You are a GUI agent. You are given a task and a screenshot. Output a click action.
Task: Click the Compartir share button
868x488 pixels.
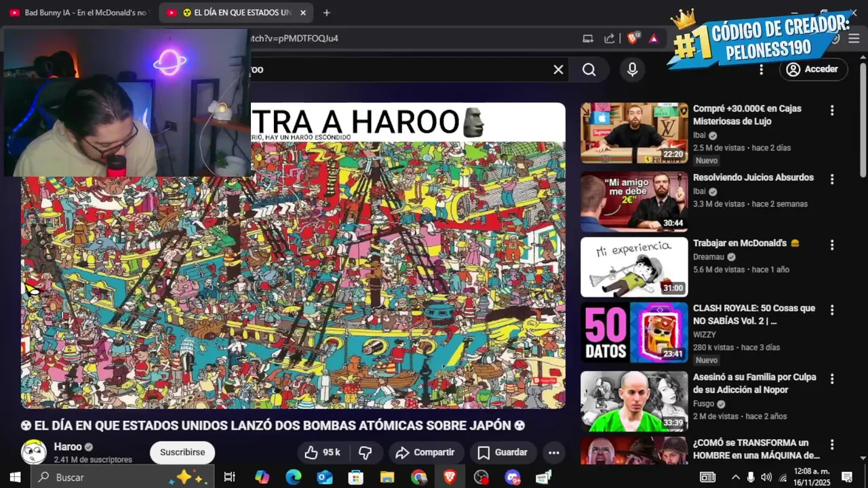click(425, 452)
